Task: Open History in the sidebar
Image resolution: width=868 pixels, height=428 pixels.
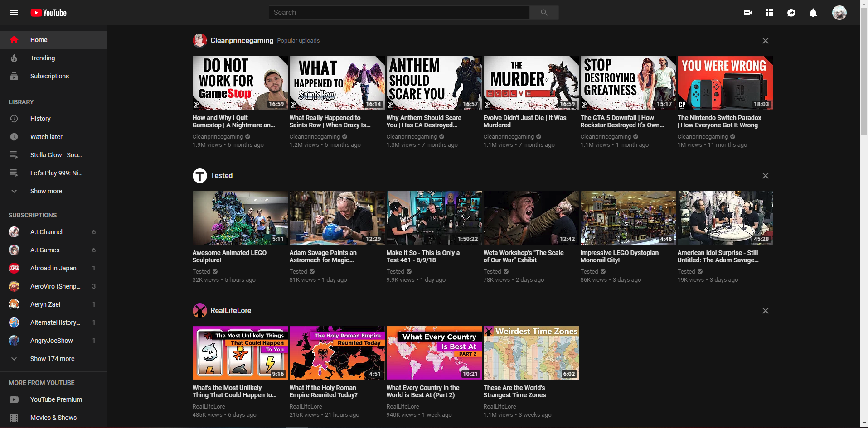Action: [x=53, y=119]
